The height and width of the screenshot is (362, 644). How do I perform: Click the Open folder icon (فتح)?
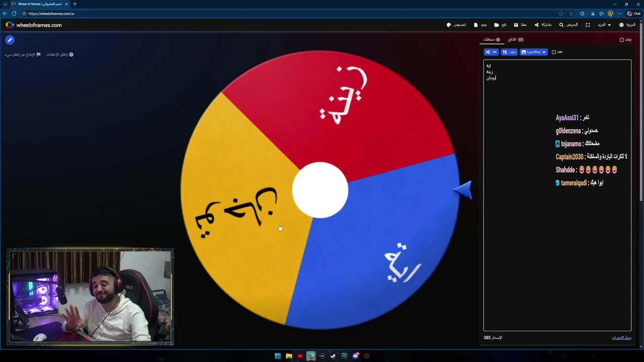(x=497, y=25)
